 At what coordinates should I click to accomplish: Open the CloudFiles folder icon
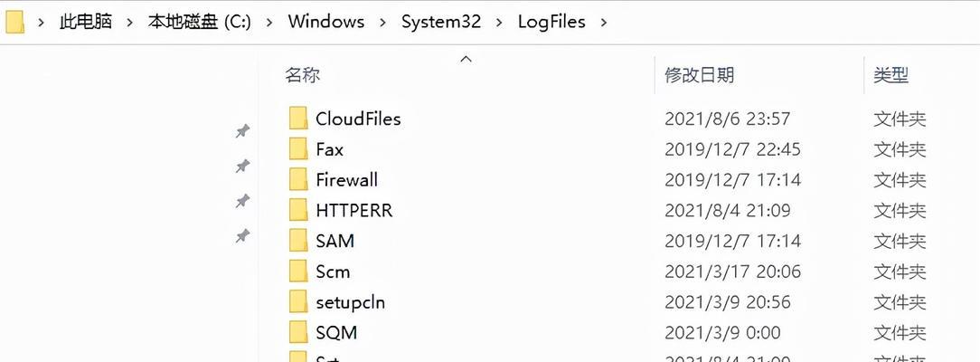(298, 119)
